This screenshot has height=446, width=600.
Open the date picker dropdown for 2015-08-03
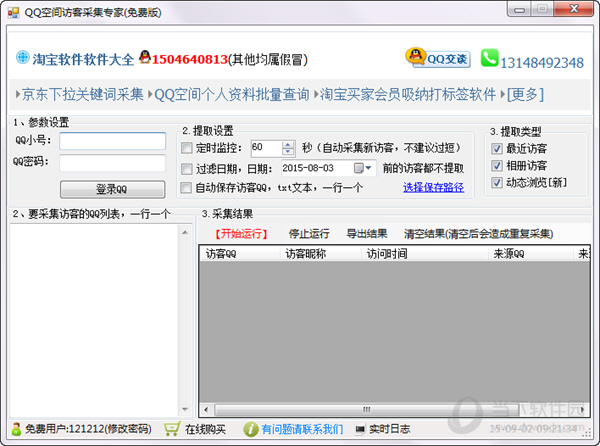(x=368, y=168)
